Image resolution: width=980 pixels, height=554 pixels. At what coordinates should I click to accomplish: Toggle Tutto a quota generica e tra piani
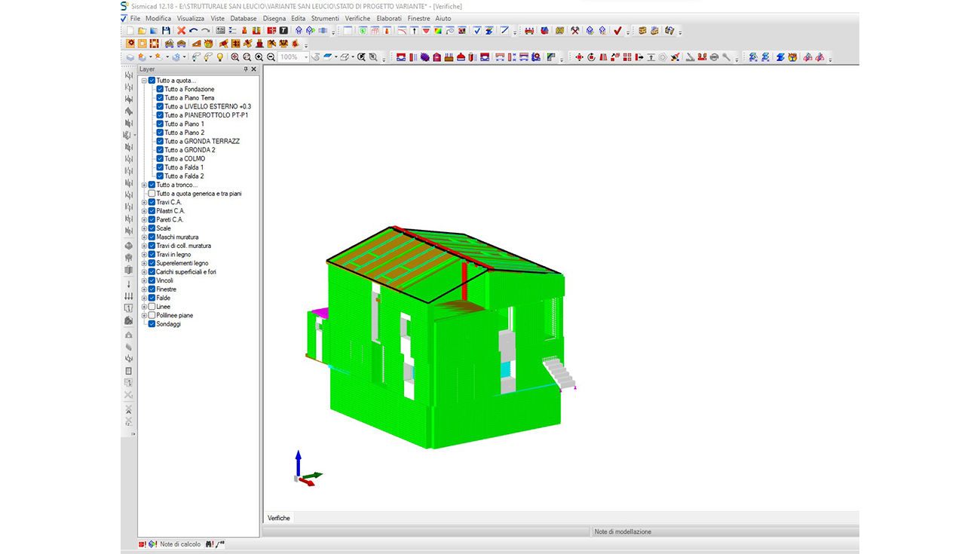(x=152, y=194)
